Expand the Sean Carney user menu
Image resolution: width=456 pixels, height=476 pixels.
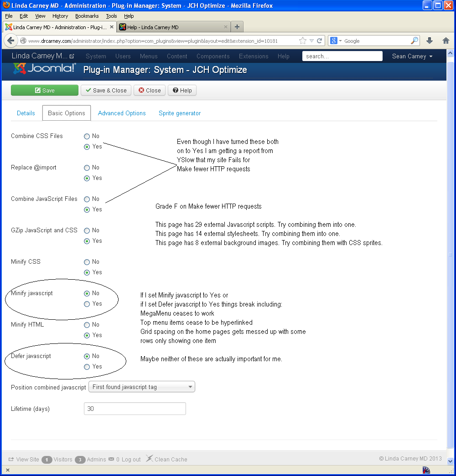[412, 56]
